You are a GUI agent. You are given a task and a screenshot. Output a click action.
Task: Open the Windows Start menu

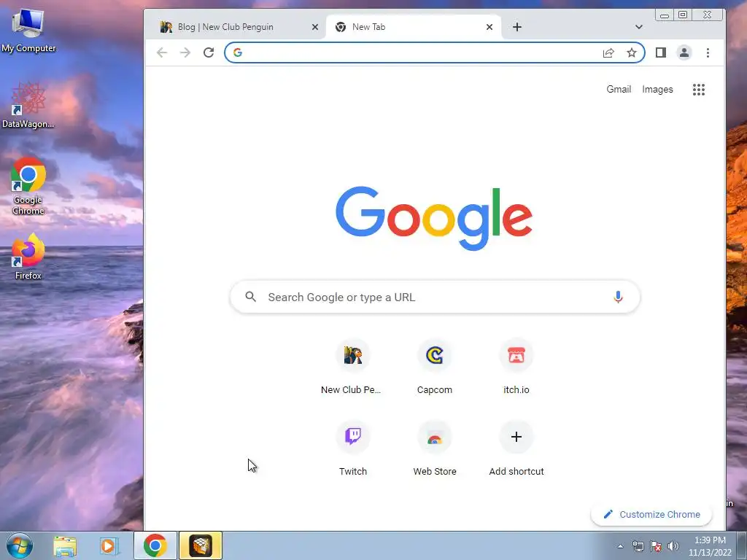(20, 545)
